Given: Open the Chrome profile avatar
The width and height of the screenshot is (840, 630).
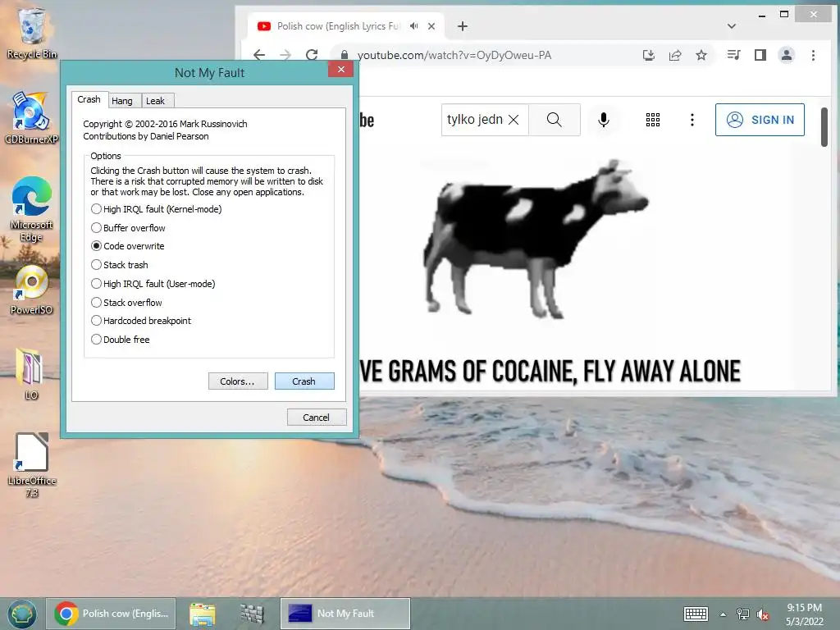Looking at the screenshot, I should 787,55.
